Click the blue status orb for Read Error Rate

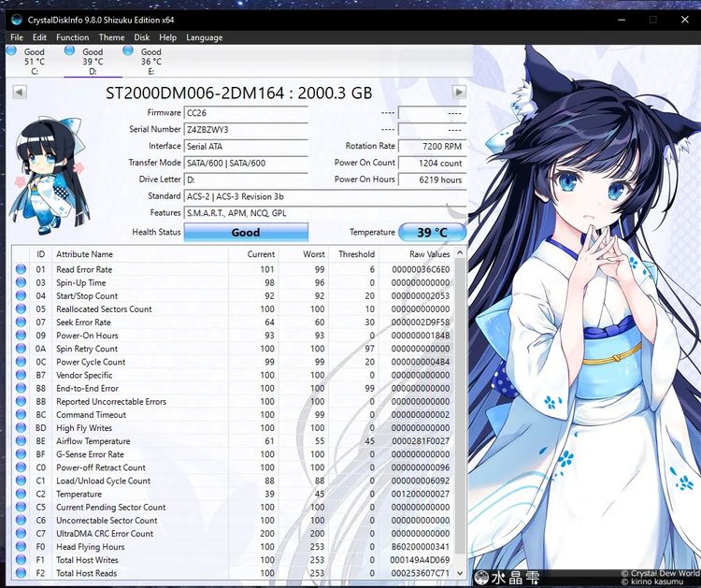click(21, 269)
